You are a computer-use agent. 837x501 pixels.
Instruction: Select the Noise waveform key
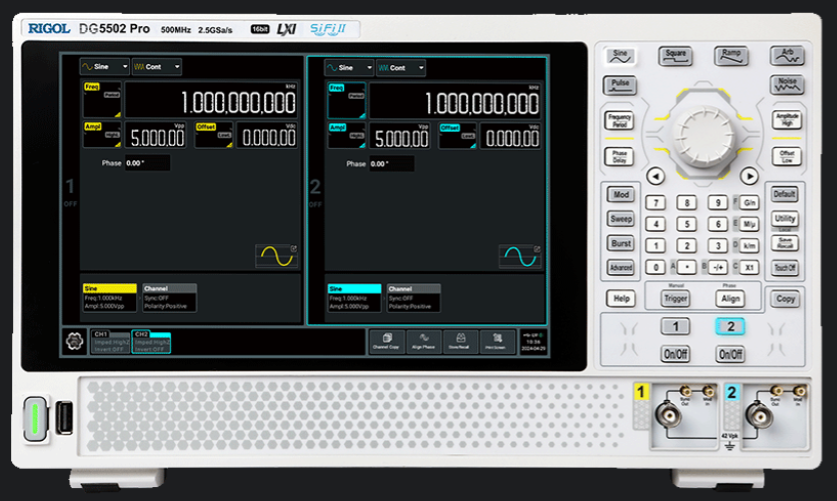tap(787, 85)
